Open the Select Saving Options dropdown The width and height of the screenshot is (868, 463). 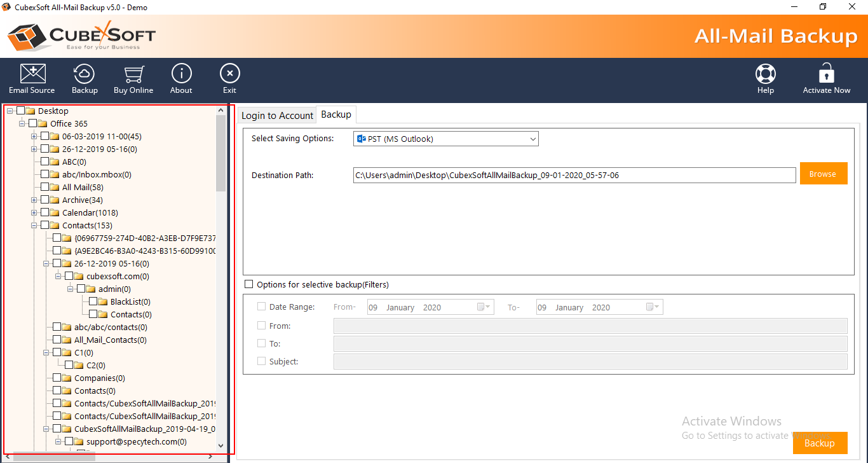445,139
